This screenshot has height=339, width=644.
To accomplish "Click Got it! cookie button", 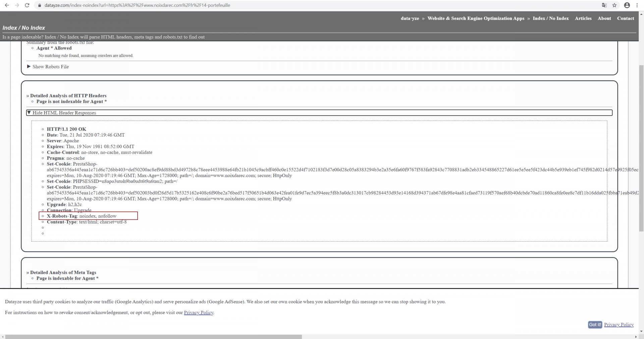I will (x=595, y=325).
